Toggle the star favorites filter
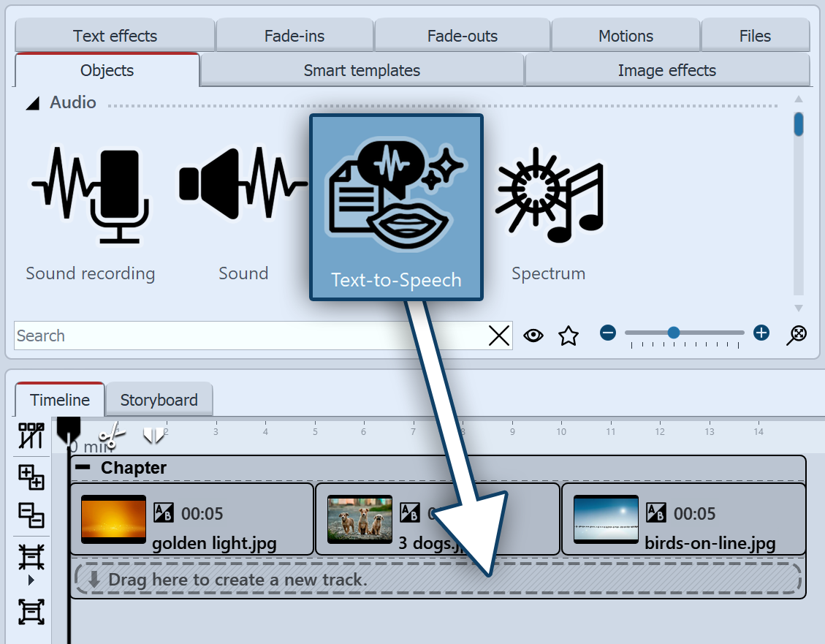The image size is (825, 644). tap(568, 336)
